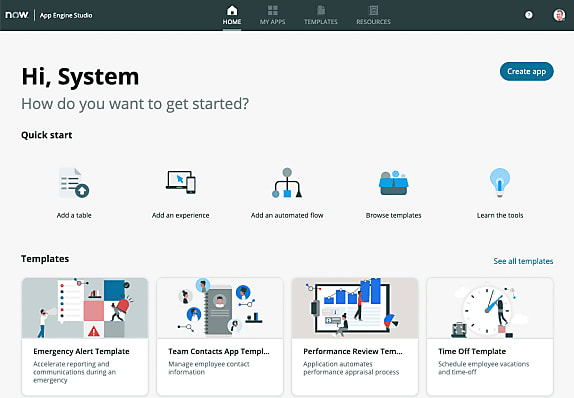
Task: Click 'Schedule employee vacations and time-off' text
Action: coord(484,368)
